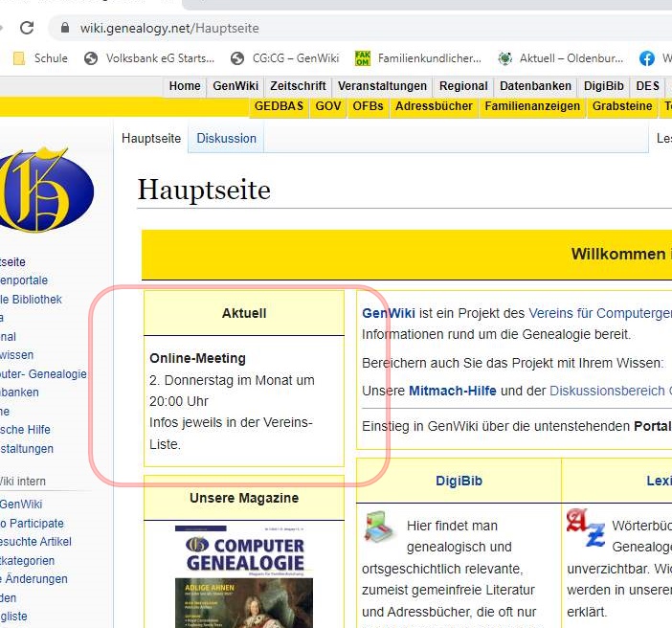Viewport: 672px width, 628px height.
Task: Click the Online-Meeting text in Aktuell box
Action: click(x=197, y=358)
